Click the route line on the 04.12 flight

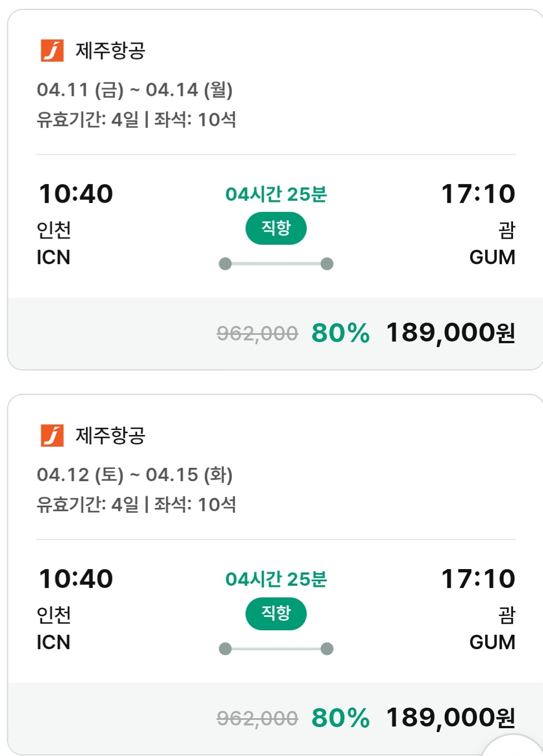(x=276, y=649)
